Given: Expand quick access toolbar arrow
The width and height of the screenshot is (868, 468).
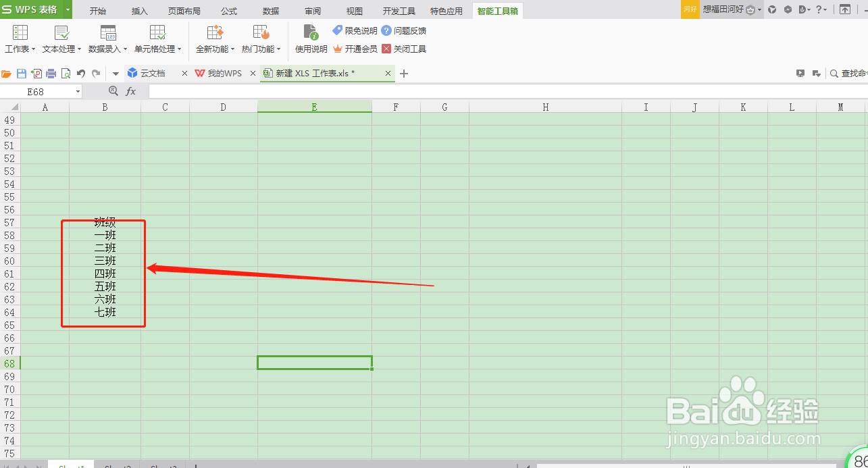Looking at the screenshot, I should pos(116,74).
